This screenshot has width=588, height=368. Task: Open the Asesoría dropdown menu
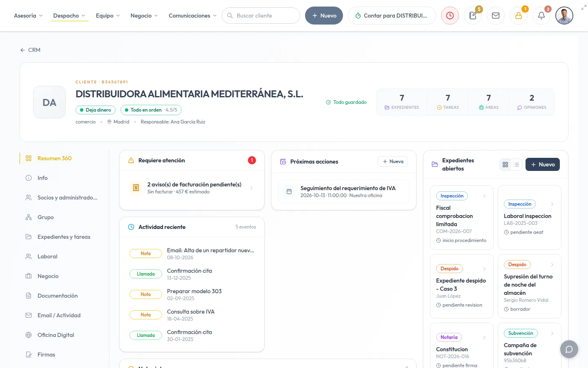[28, 16]
